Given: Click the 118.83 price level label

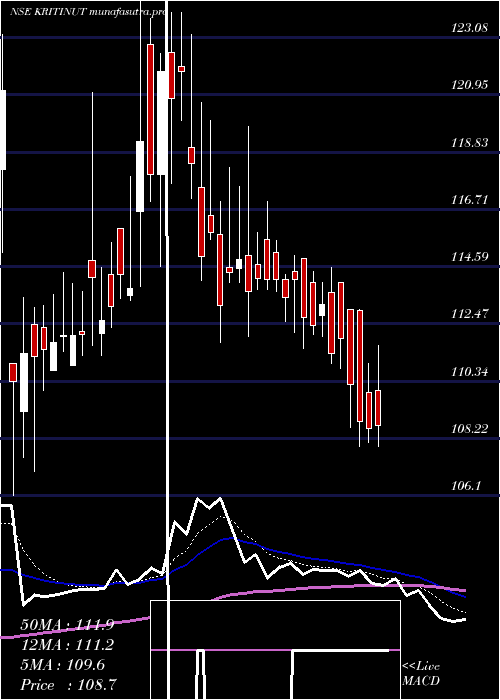Looking at the screenshot, I should click(x=469, y=143).
